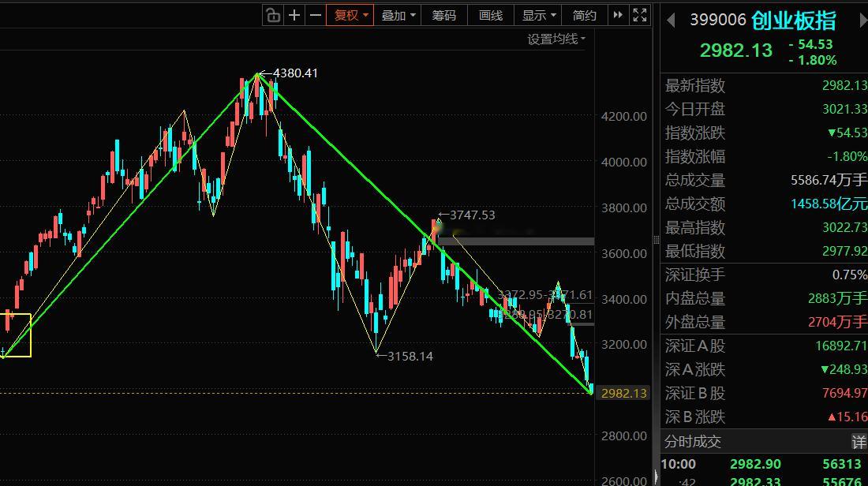Show more toolbar options via double-arrow icon
Viewport: 868px width, 486px height.
pos(618,15)
